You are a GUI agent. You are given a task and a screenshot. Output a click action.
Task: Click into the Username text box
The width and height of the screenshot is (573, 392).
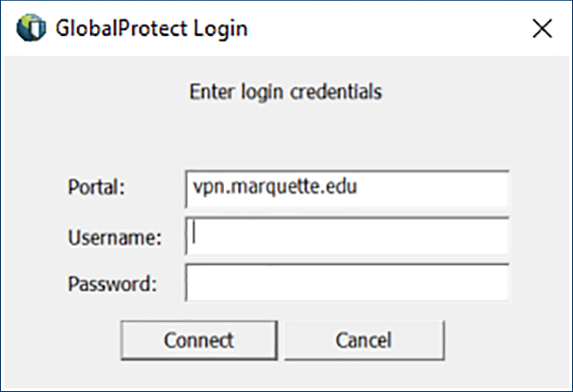coord(347,236)
